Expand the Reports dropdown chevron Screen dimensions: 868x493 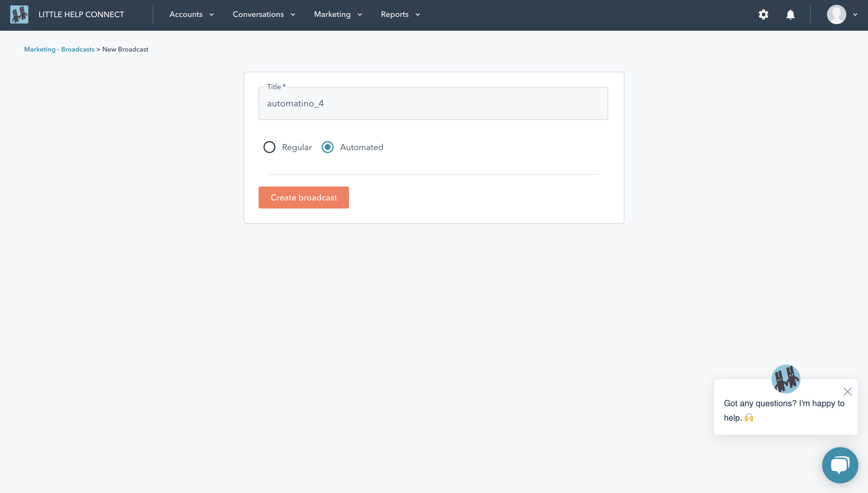pyautogui.click(x=417, y=14)
